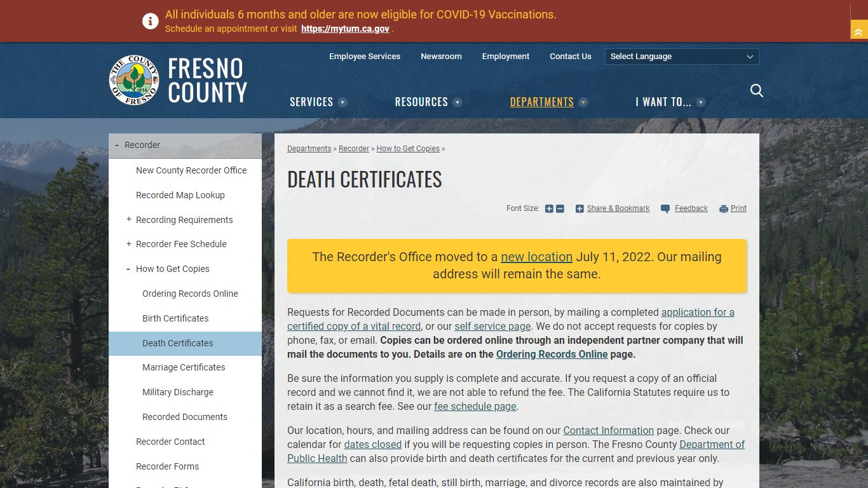Collapse the Recorder sidebar section
868x488 pixels.
(x=117, y=145)
